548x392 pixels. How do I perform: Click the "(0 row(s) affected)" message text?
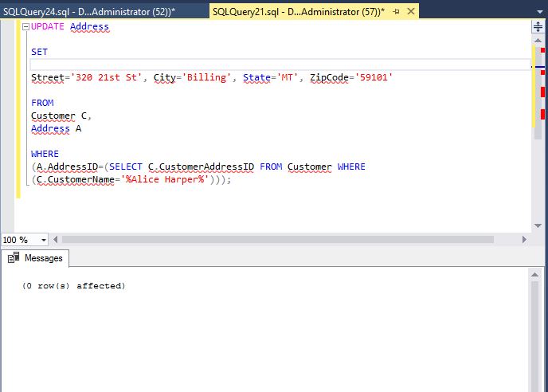[73, 285]
